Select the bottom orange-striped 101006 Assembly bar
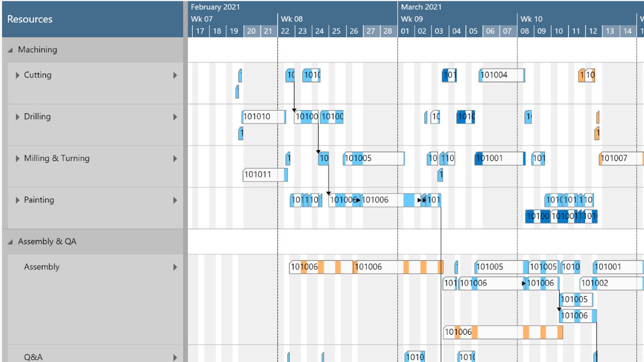 [x=503, y=332]
